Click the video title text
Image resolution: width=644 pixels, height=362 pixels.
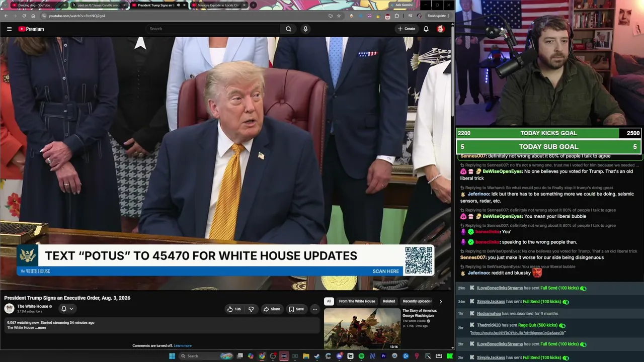(67, 298)
